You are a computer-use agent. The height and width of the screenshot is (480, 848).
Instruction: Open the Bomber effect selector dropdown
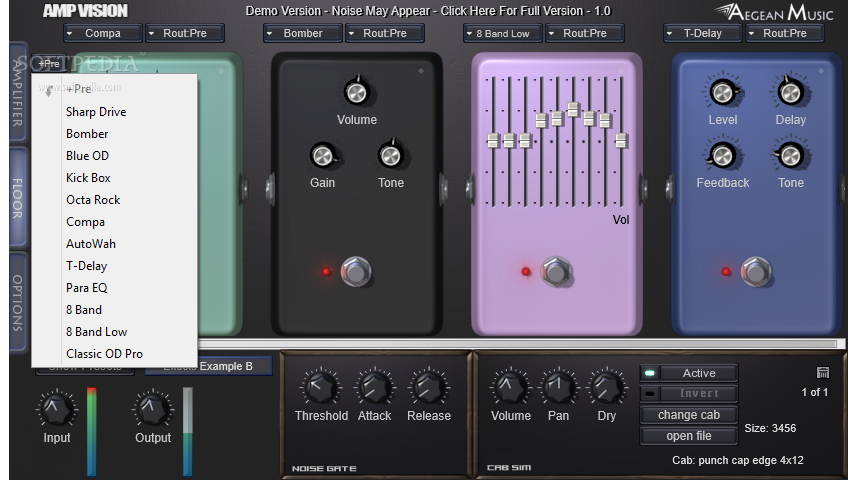click(302, 34)
